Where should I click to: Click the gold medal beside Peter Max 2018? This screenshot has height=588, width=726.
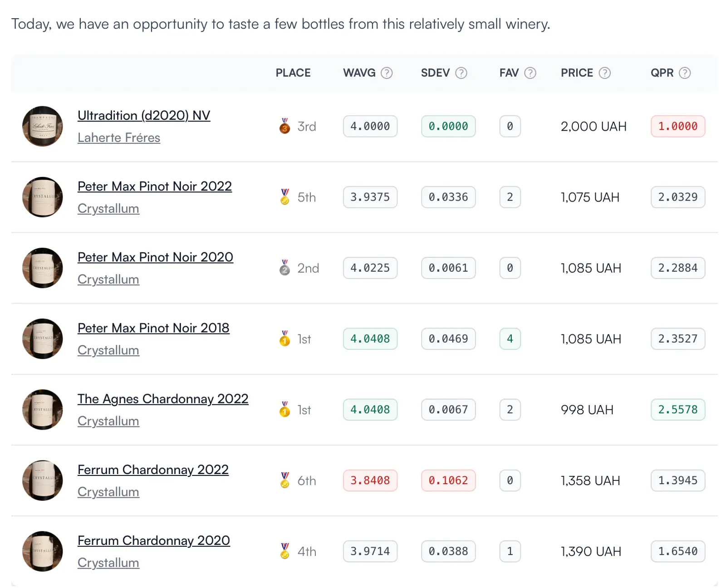pos(285,339)
